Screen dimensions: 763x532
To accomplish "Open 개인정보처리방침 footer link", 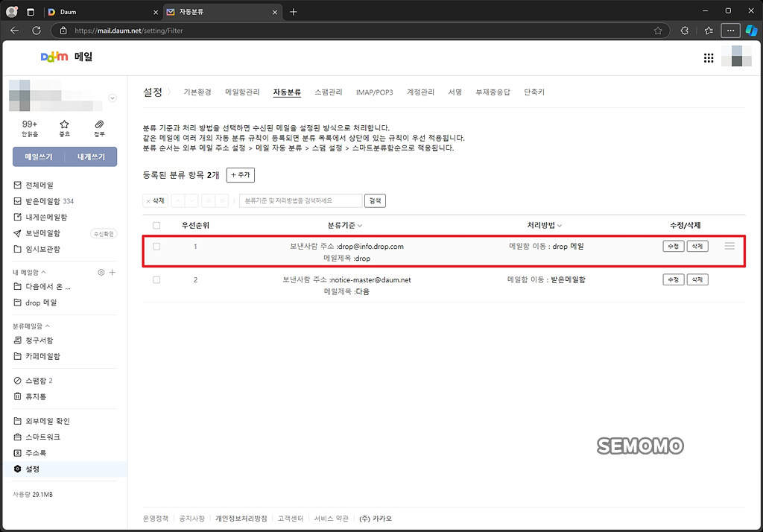I will coord(241,519).
